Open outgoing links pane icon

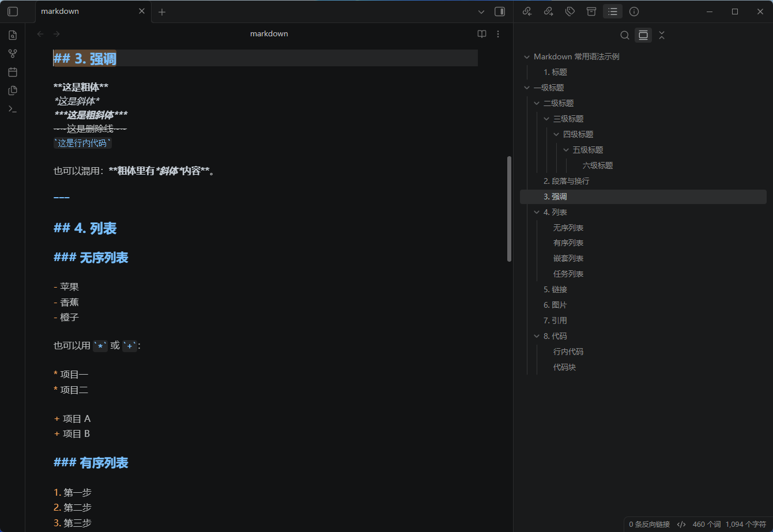click(548, 12)
